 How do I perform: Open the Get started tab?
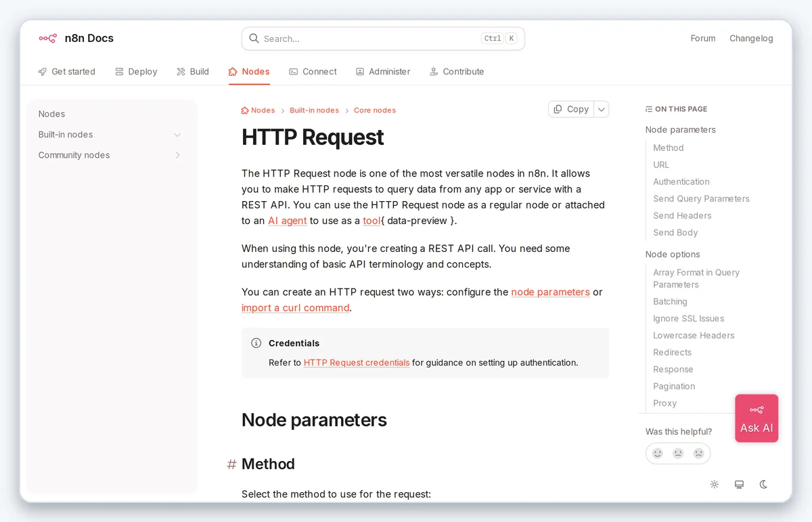click(x=67, y=72)
